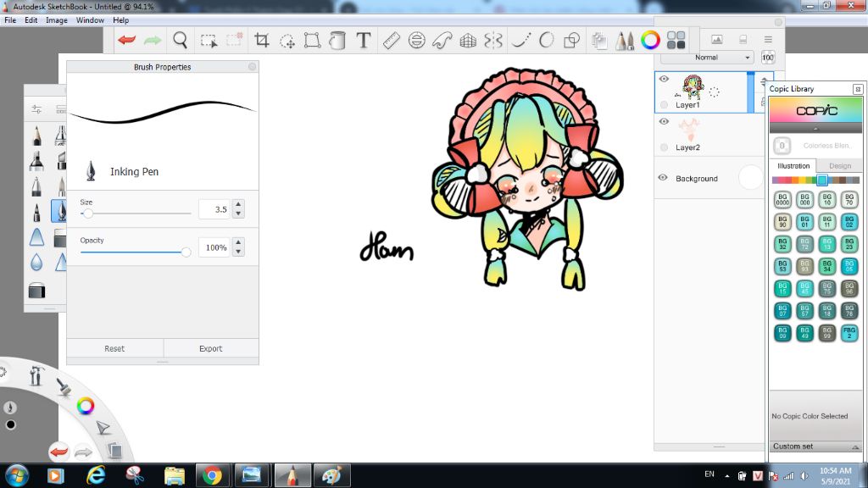Screen dimensions: 868x488
Task: Select the Text tool
Action: click(x=363, y=40)
